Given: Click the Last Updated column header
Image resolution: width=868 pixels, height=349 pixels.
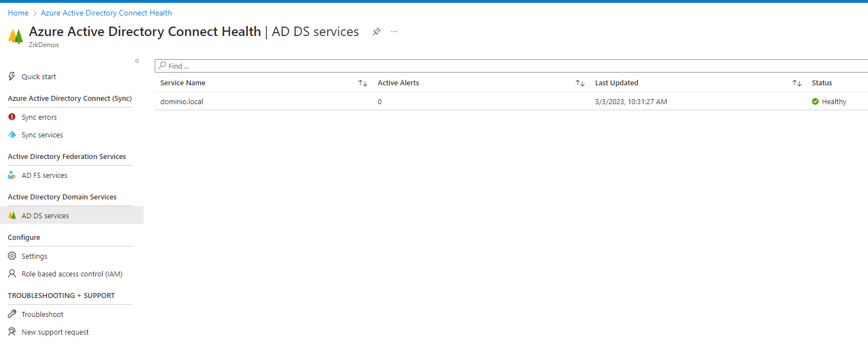Looking at the screenshot, I should (617, 83).
